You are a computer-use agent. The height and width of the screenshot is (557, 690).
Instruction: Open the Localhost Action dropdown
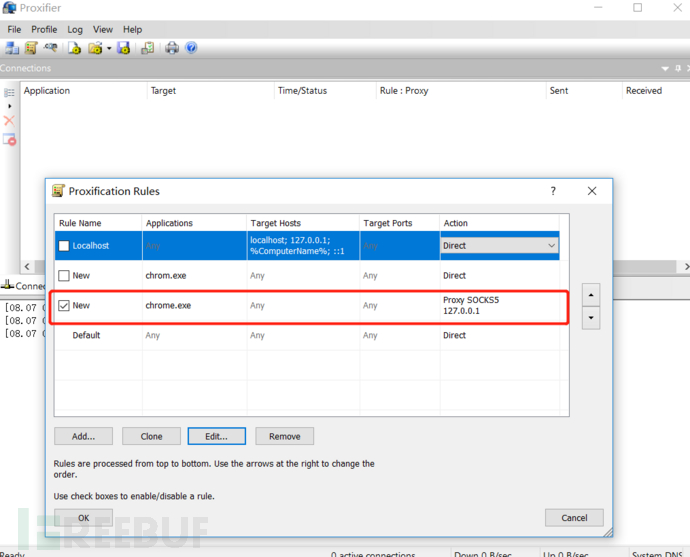coord(499,246)
